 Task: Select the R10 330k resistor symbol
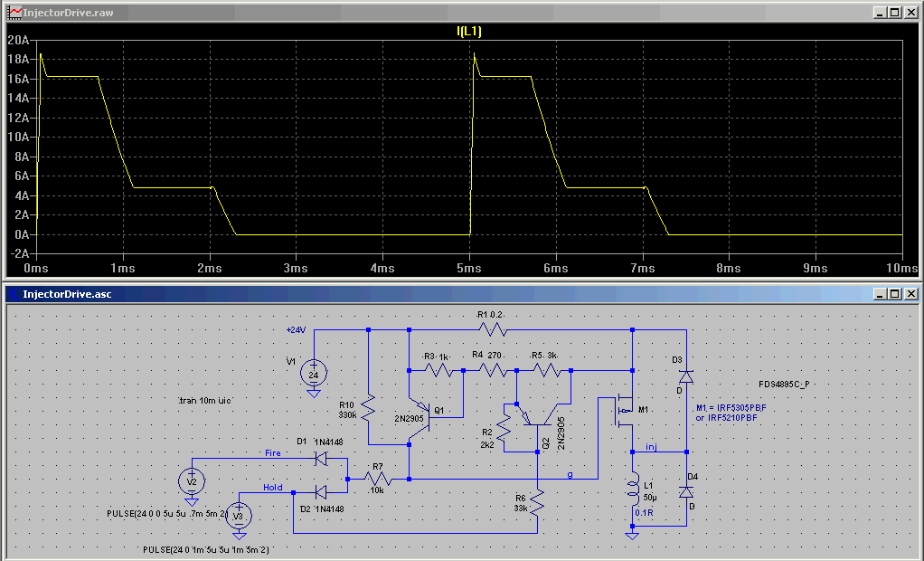(x=368, y=407)
